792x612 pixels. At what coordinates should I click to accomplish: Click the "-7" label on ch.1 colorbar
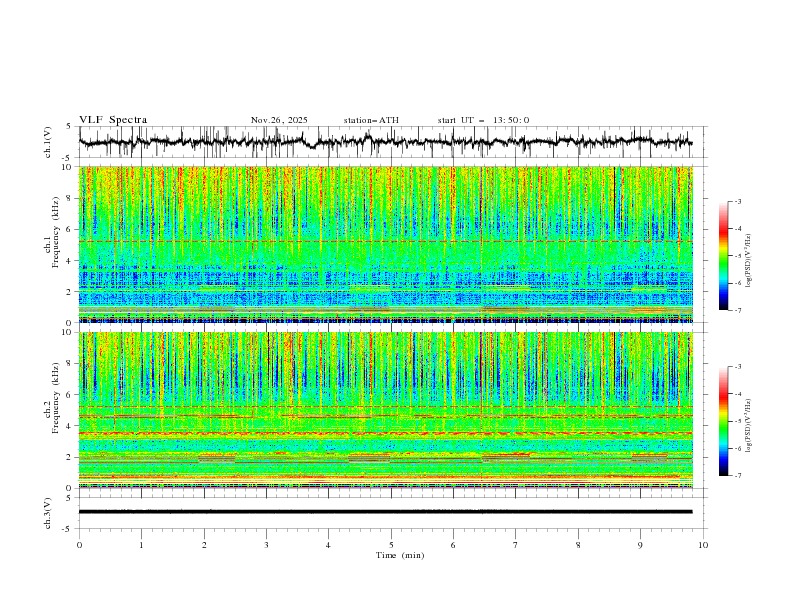click(x=737, y=310)
